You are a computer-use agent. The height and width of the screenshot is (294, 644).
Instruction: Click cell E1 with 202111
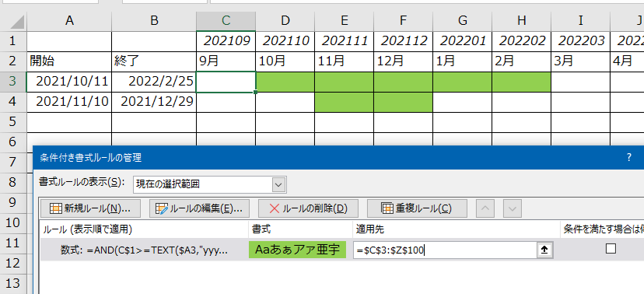tap(345, 41)
